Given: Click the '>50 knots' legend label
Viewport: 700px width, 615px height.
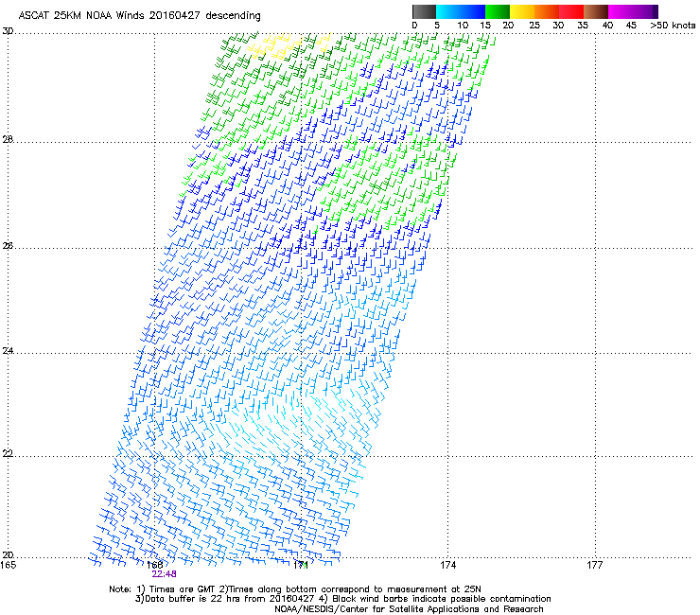Looking at the screenshot, I should [x=673, y=25].
